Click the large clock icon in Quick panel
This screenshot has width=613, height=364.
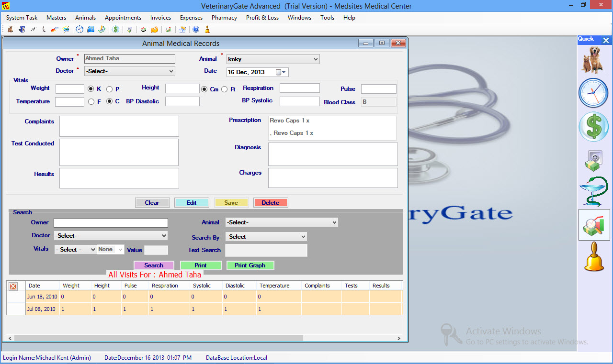(x=593, y=93)
